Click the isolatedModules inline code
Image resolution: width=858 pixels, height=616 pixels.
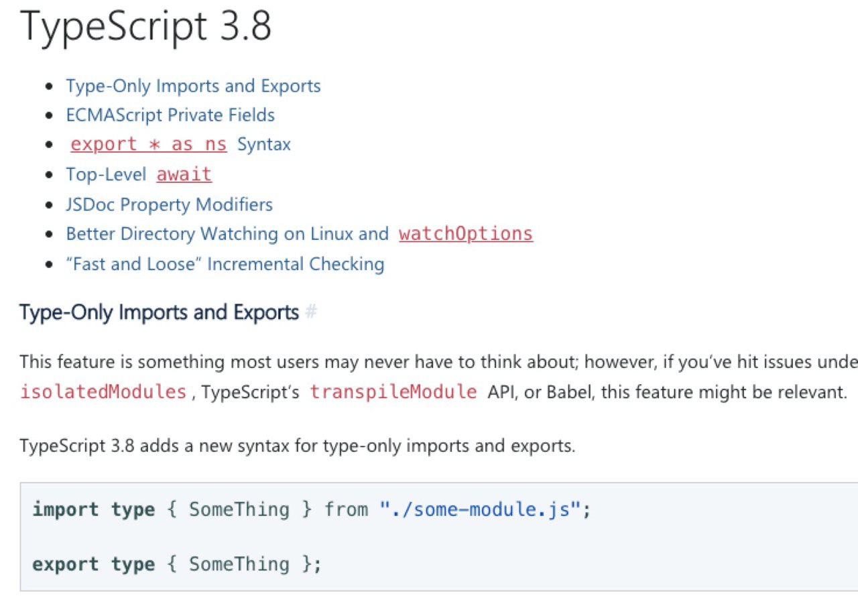coord(103,392)
